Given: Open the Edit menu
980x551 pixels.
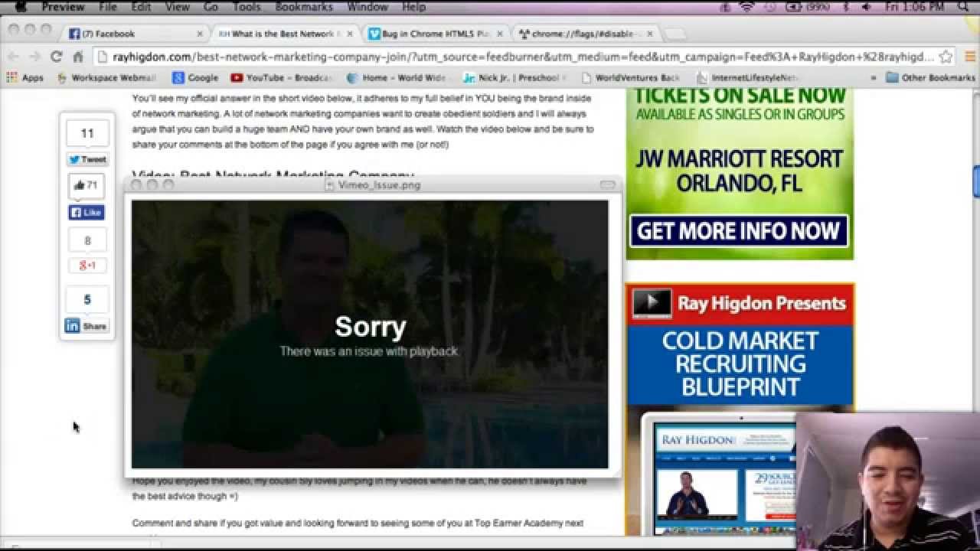Looking at the screenshot, I should [141, 7].
